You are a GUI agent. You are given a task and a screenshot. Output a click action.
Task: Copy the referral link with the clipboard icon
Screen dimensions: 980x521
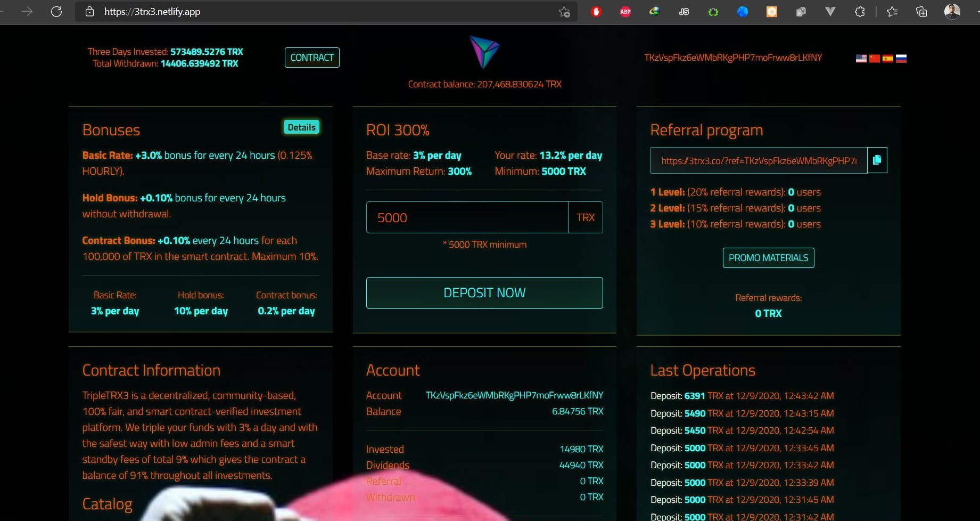coord(877,160)
